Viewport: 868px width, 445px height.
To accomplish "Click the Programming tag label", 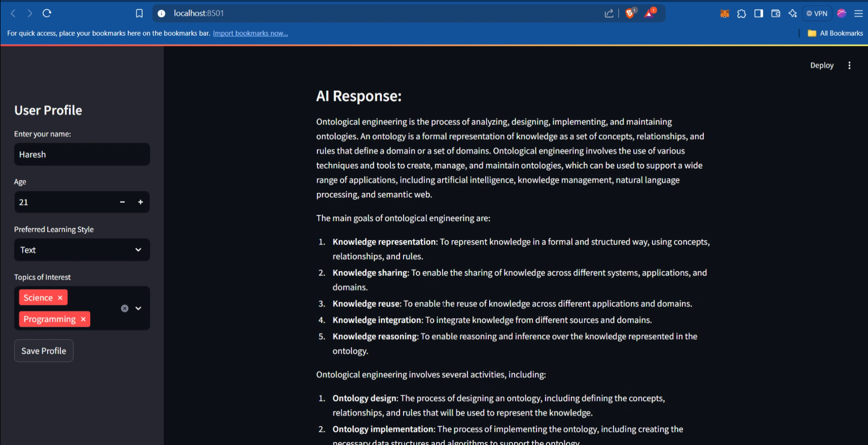I will click(x=49, y=319).
